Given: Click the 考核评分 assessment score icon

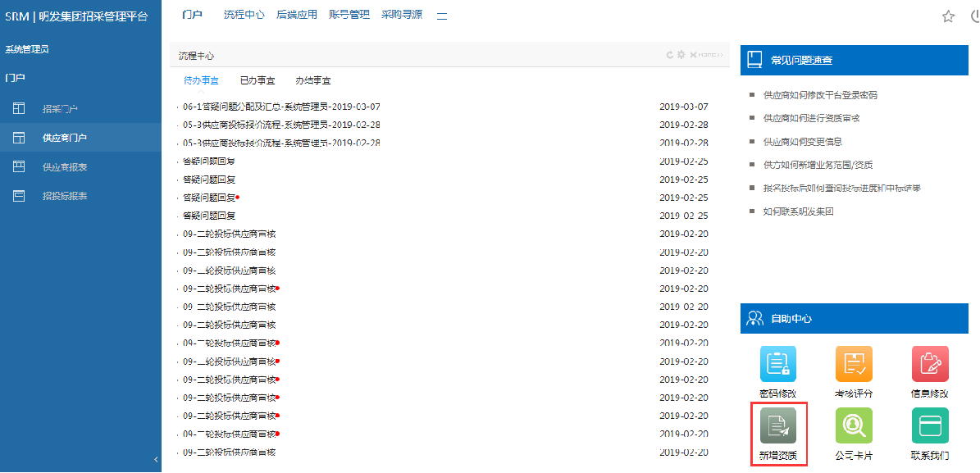Looking at the screenshot, I should click(854, 365).
